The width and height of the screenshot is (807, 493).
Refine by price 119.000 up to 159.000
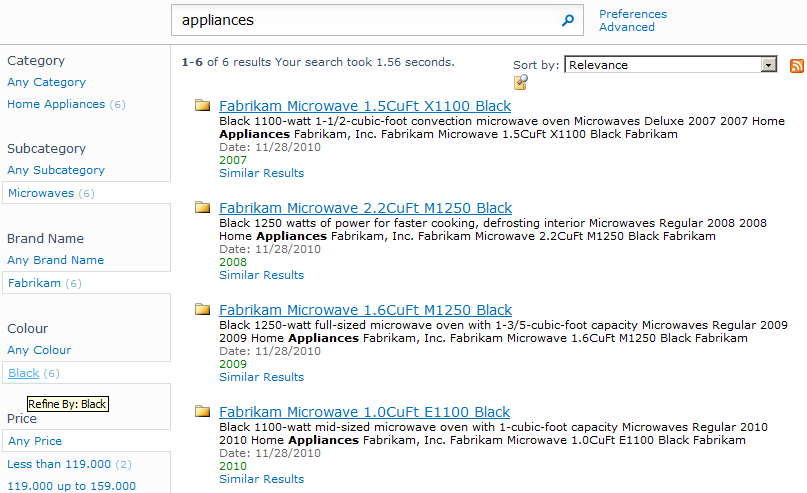tap(72, 486)
